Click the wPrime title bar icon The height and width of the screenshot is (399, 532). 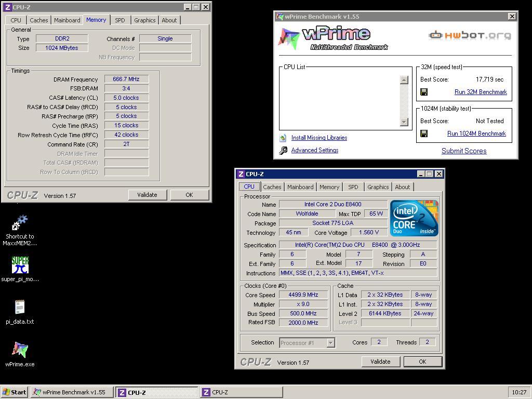click(280, 16)
